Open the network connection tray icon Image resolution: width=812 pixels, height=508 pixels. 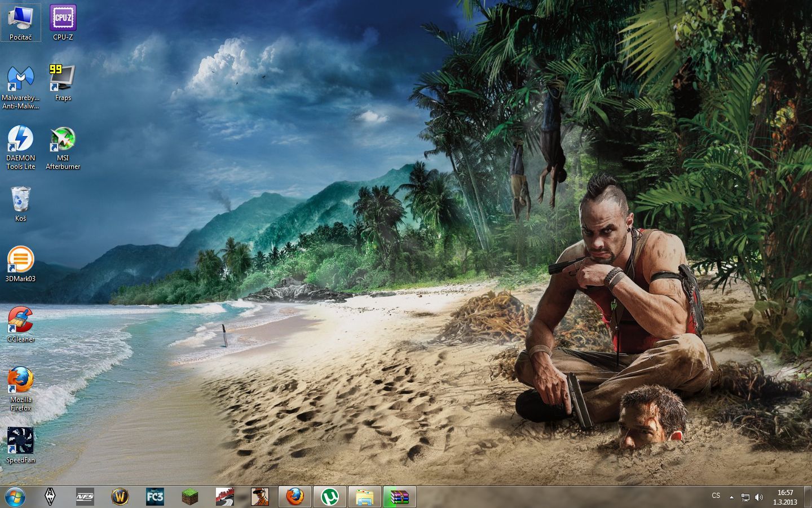pos(745,497)
